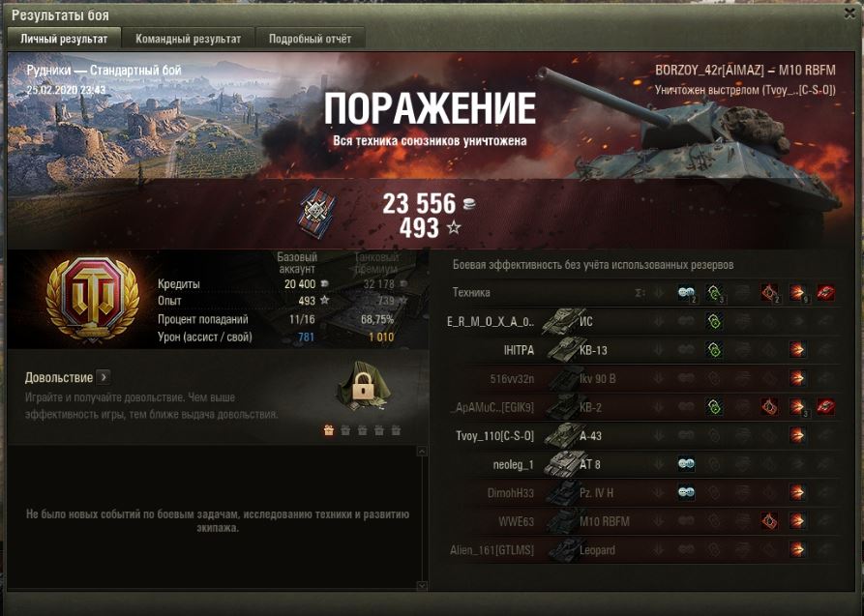Open the Подробный отчёт tab

pos(310,39)
